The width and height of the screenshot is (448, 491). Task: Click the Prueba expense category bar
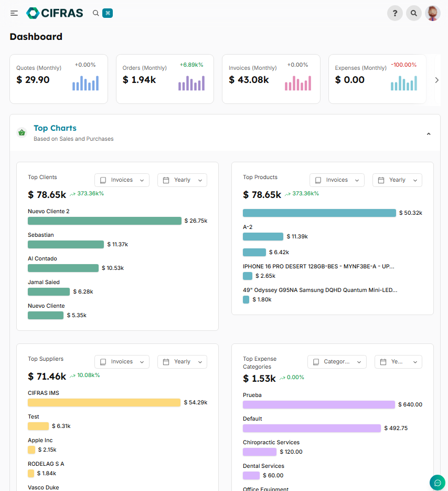pyautogui.click(x=318, y=404)
